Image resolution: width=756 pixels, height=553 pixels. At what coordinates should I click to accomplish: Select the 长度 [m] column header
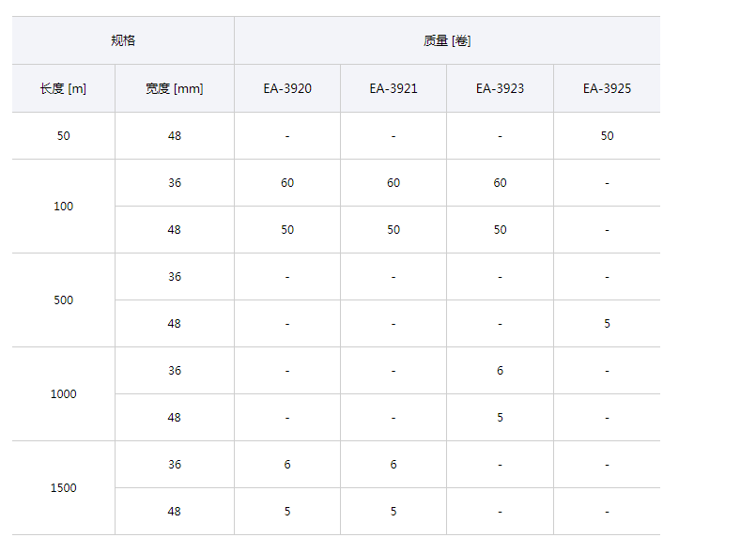(63, 88)
